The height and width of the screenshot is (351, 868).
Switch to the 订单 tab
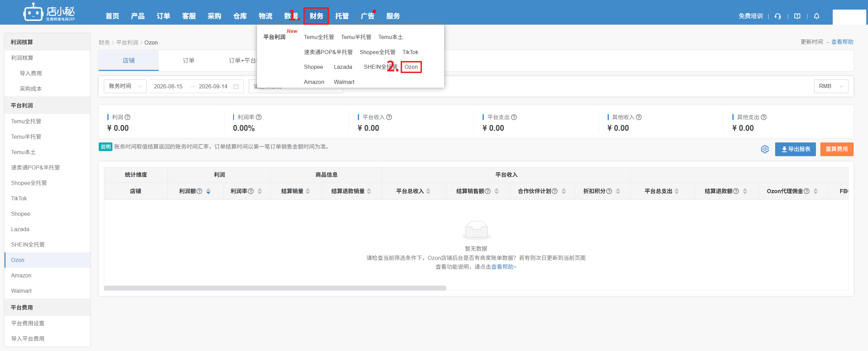point(188,61)
